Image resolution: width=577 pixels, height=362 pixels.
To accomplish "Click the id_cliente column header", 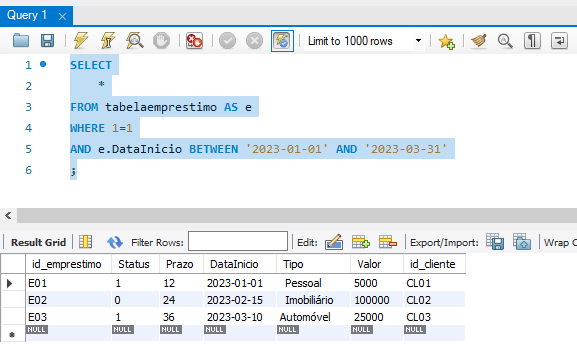I will (434, 264).
